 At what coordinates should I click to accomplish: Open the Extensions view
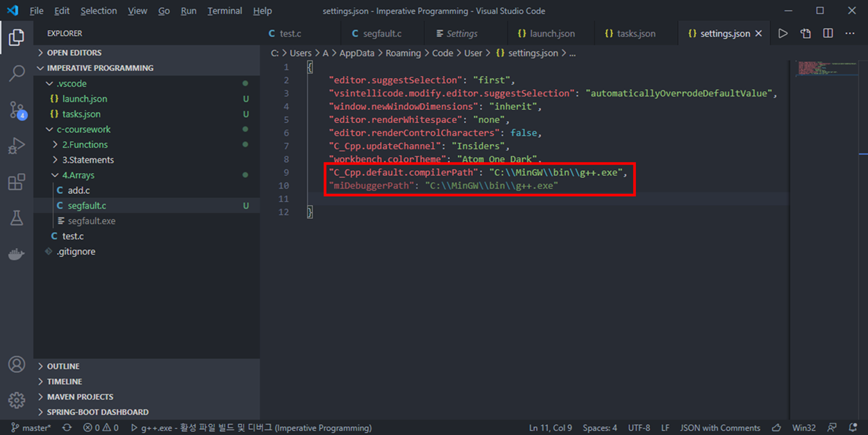[17, 182]
